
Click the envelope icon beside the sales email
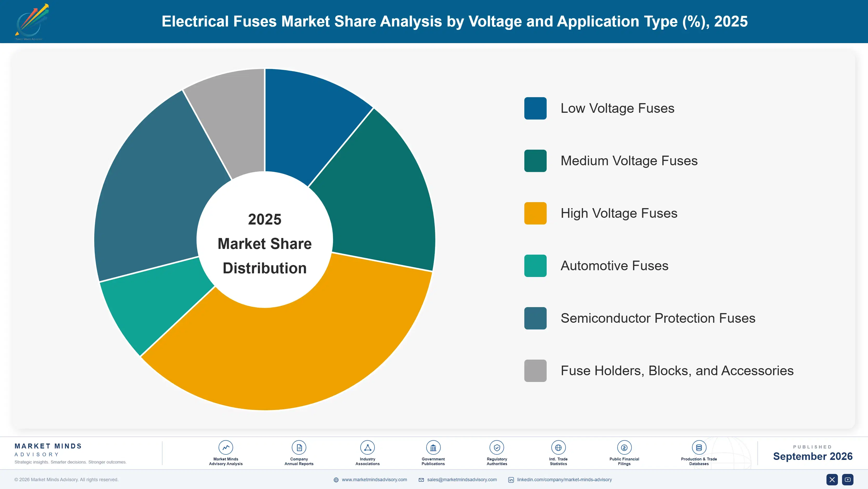pos(421,480)
